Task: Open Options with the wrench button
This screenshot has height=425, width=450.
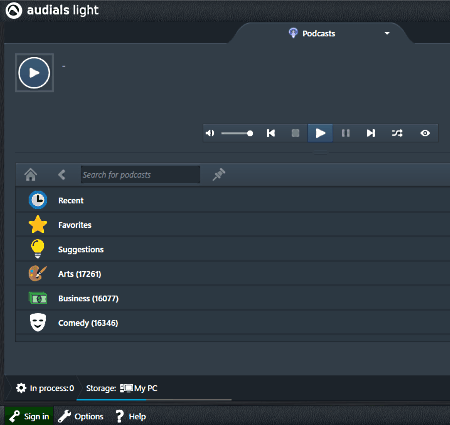Action: tap(80, 416)
